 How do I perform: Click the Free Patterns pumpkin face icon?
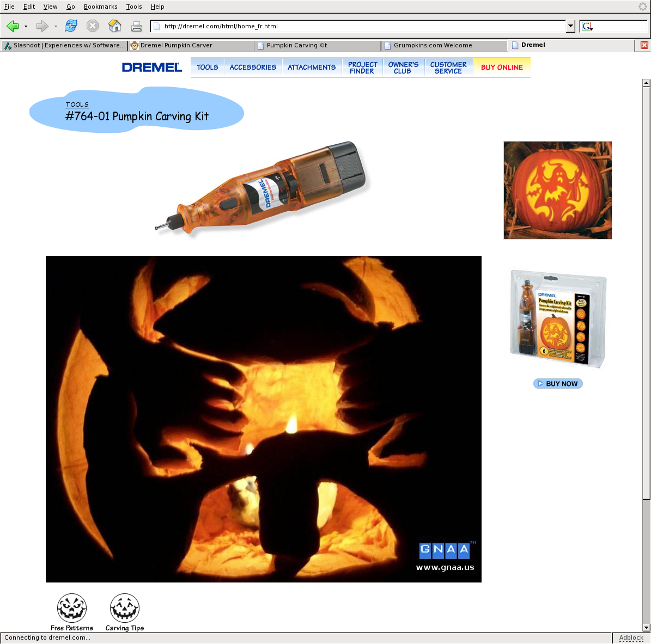pyautogui.click(x=72, y=608)
